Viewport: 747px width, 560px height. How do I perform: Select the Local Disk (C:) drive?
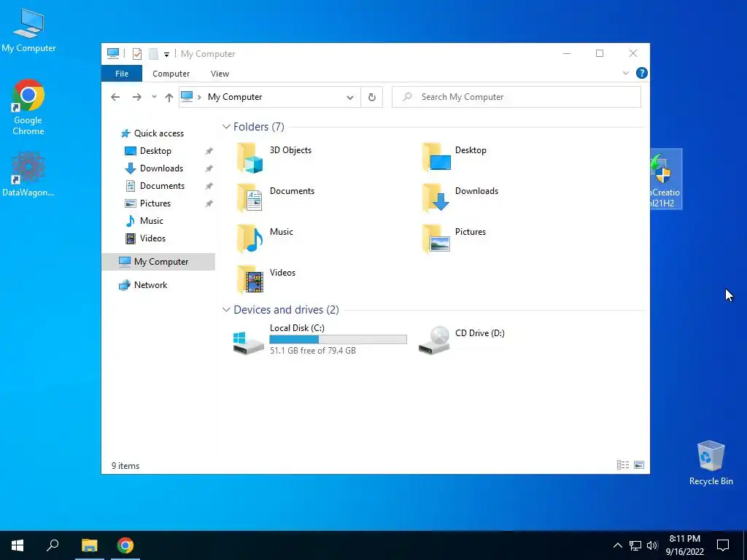point(320,340)
